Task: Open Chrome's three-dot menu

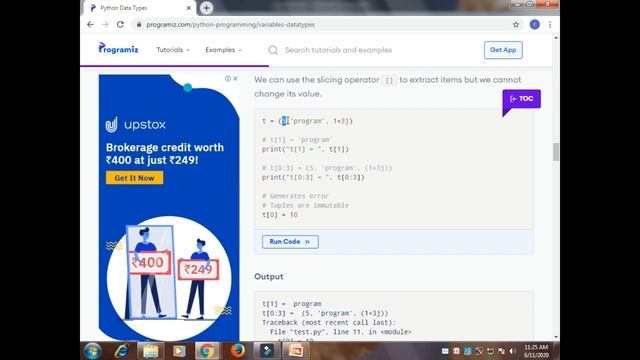Action: (550, 24)
